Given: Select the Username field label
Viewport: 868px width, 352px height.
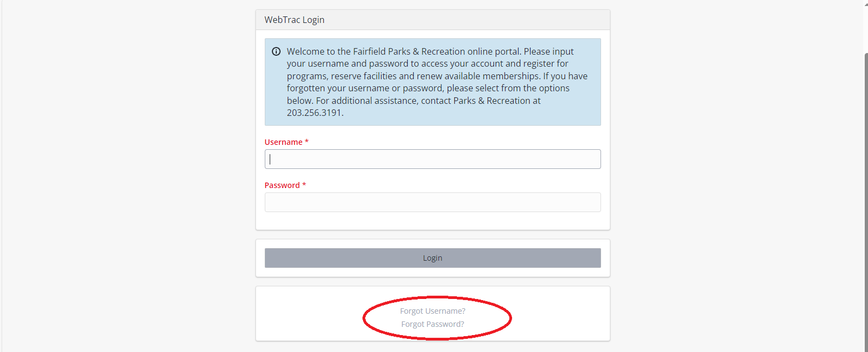Looking at the screenshot, I should tap(283, 142).
